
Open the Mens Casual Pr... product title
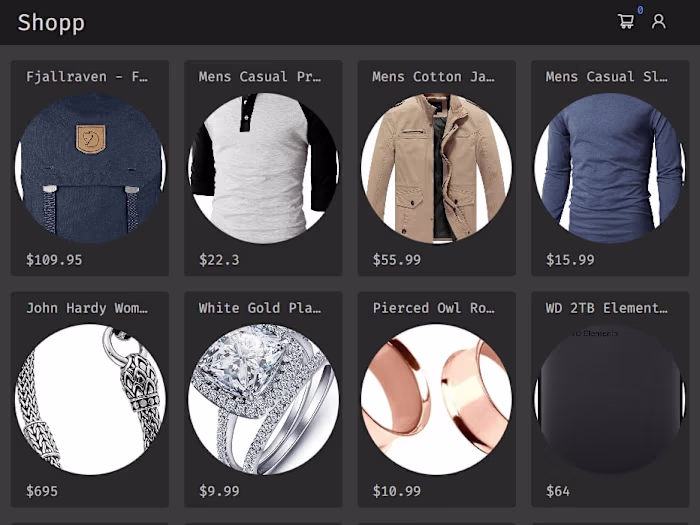260,76
